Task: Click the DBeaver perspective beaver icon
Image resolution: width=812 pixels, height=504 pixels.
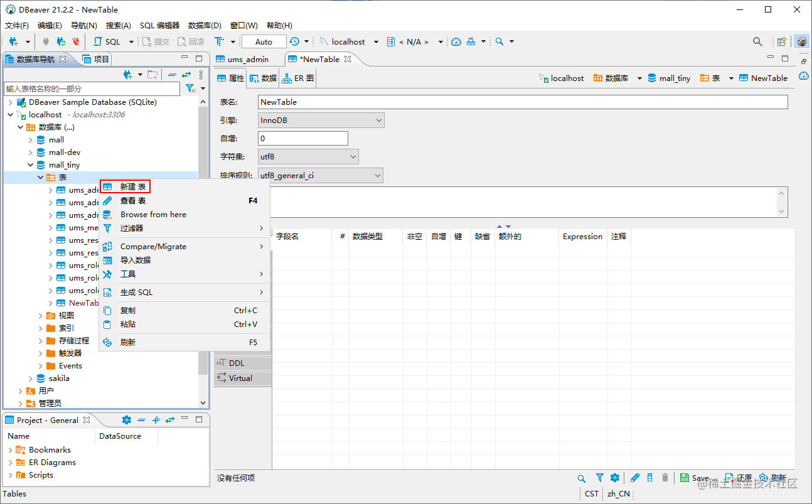Action: pyautogui.click(x=801, y=41)
